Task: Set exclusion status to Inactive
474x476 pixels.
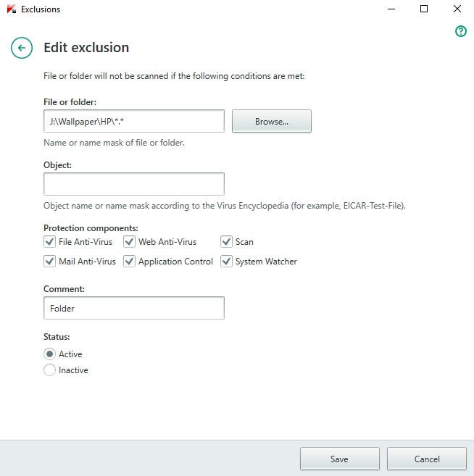Action: pos(50,370)
